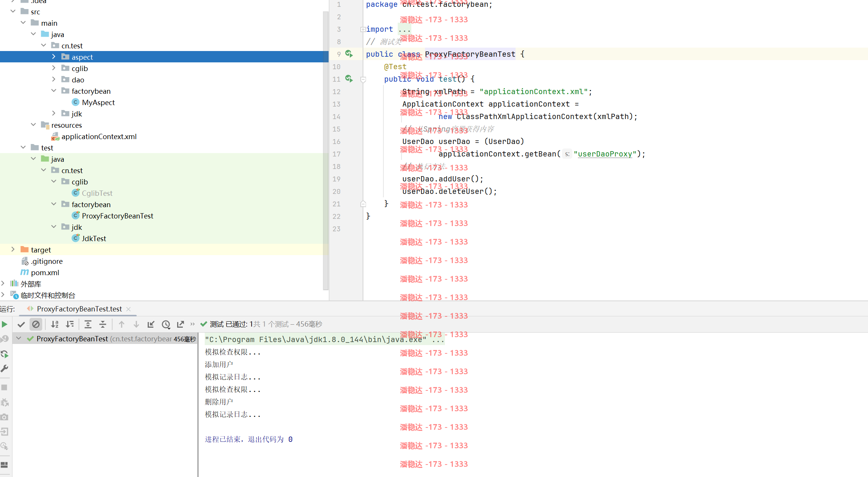
Task: Select the cn.test package under main
Action: [x=72, y=46]
